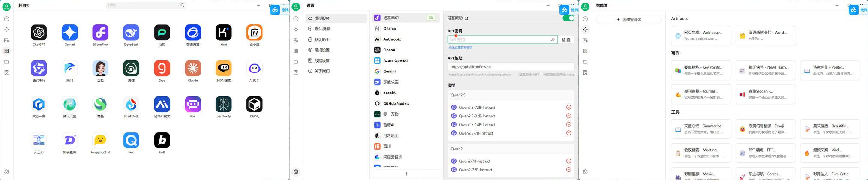Open the SparkDesk mini program
This screenshot has width=868, height=180.
(x=131, y=105)
